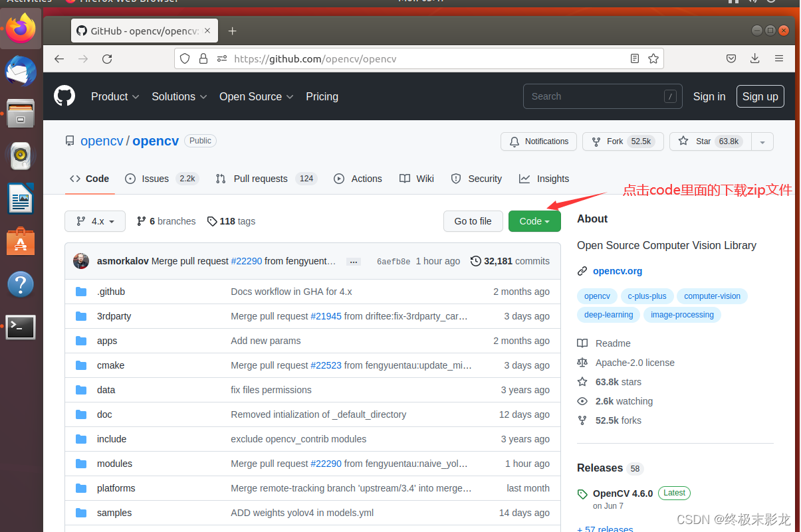This screenshot has height=532, width=801.
Task: Toggle reader view icon in address bar
Action: click(x=635, y=58)
